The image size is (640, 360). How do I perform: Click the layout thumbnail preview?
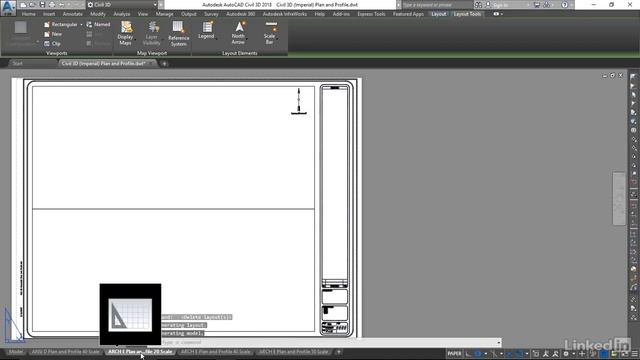pos(130,315)
